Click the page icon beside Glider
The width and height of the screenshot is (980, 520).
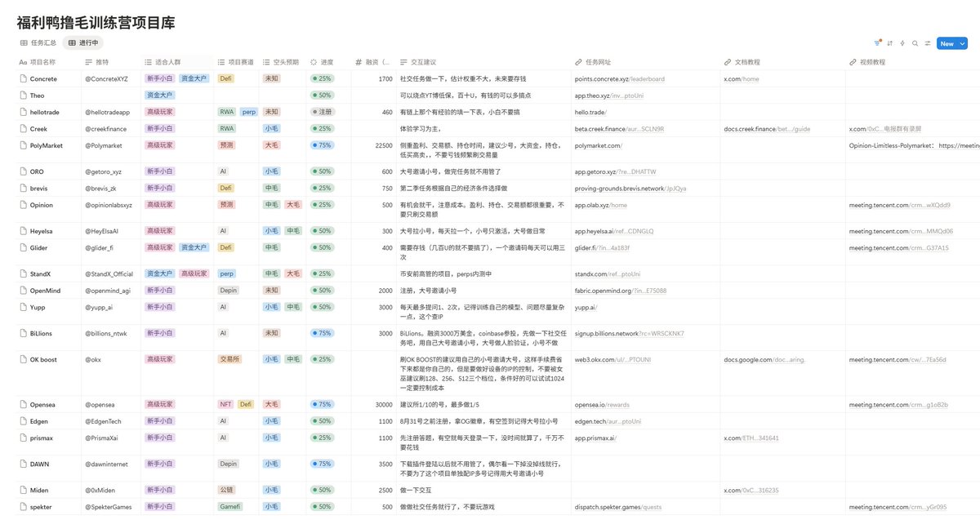(23, 247)
